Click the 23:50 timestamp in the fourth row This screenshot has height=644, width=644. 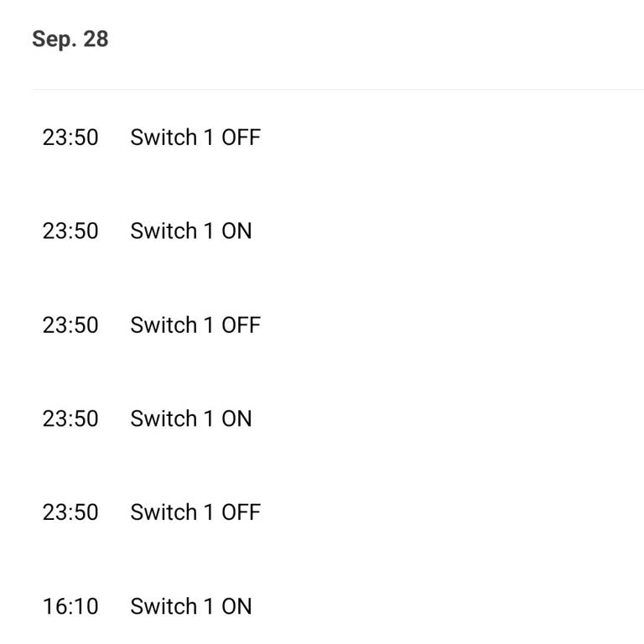pyautogui.click(x=70, y=419)
